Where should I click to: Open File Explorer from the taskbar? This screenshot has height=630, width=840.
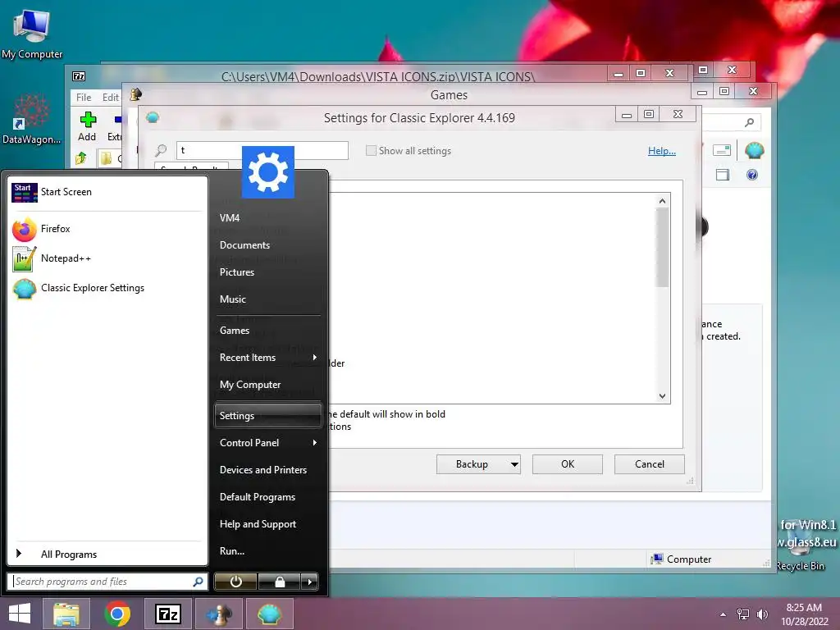click(x=66, y=614)
